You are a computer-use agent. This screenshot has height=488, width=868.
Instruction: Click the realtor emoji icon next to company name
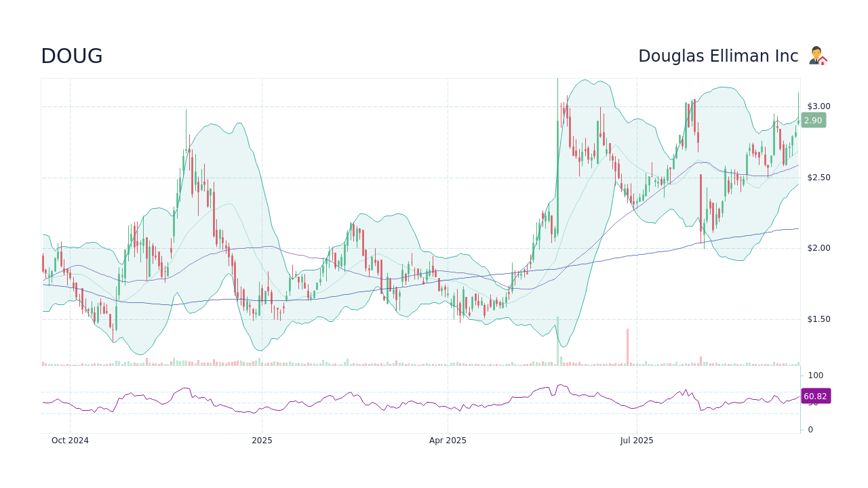(x=818, y=55)
